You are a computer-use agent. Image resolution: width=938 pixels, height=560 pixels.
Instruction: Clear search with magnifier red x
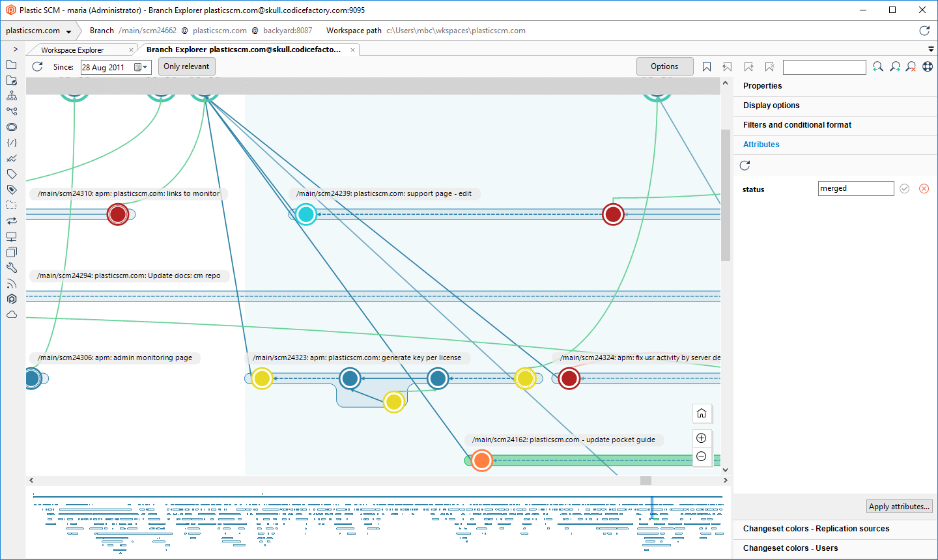[x=911, y=66]
